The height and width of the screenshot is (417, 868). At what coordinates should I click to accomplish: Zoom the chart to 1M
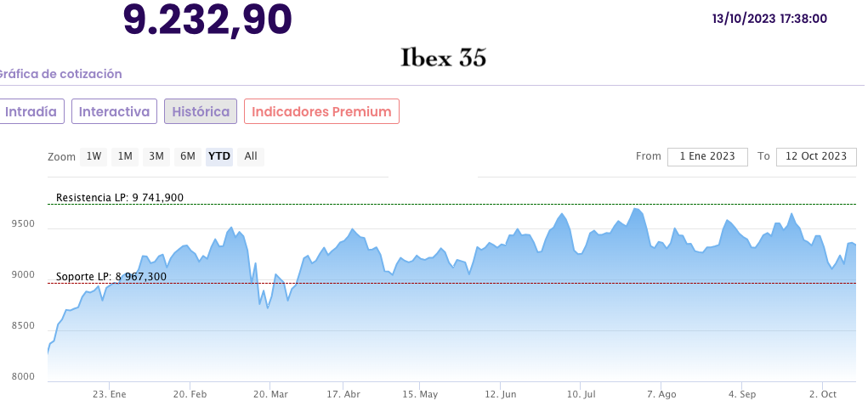(x=125, y=156)
